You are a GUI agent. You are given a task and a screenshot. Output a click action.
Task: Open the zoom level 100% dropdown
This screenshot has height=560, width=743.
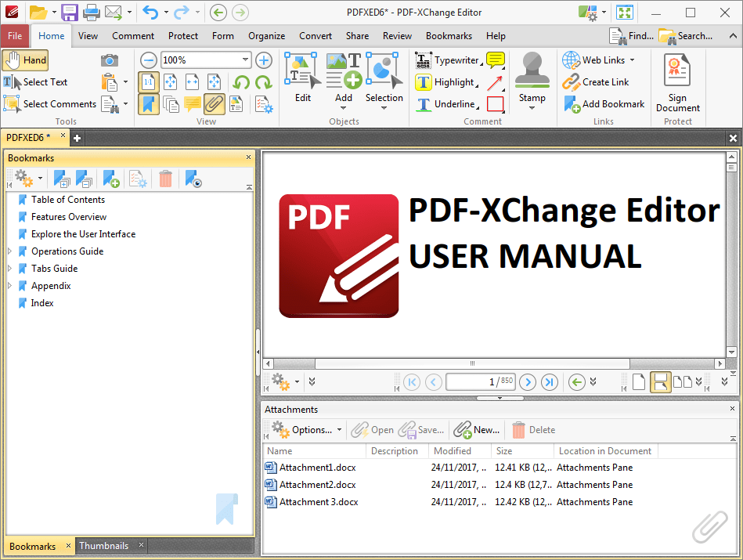245,60
